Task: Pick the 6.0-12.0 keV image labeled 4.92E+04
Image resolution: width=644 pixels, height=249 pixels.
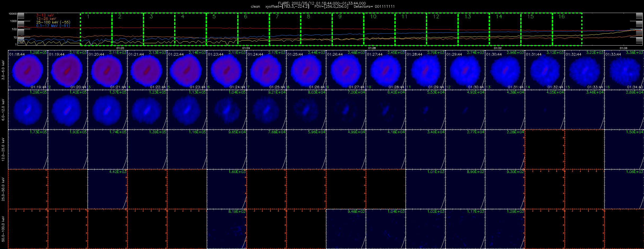Action: click(465, 110)
